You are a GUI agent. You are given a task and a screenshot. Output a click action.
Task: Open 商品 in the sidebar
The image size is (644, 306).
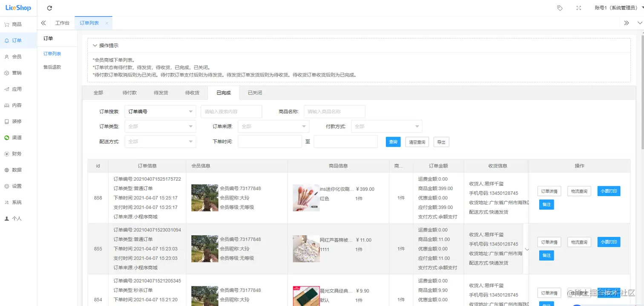coord(18,24)
